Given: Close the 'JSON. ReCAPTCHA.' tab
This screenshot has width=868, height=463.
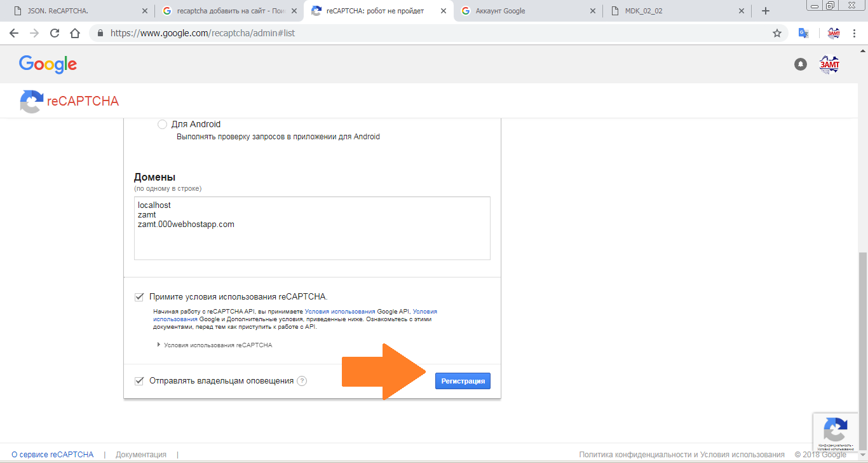Looking at the screenshot, I should pyautogui.click(x=145, y=11).
